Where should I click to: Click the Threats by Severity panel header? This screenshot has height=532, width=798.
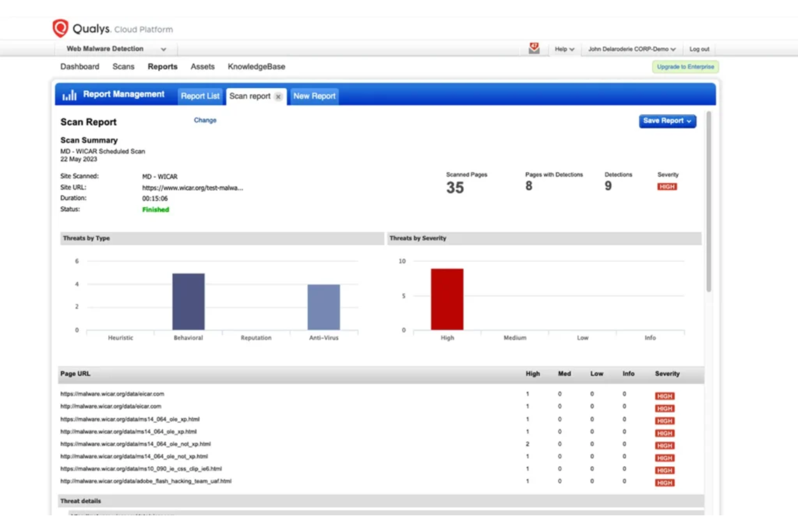tap(545, 238)
